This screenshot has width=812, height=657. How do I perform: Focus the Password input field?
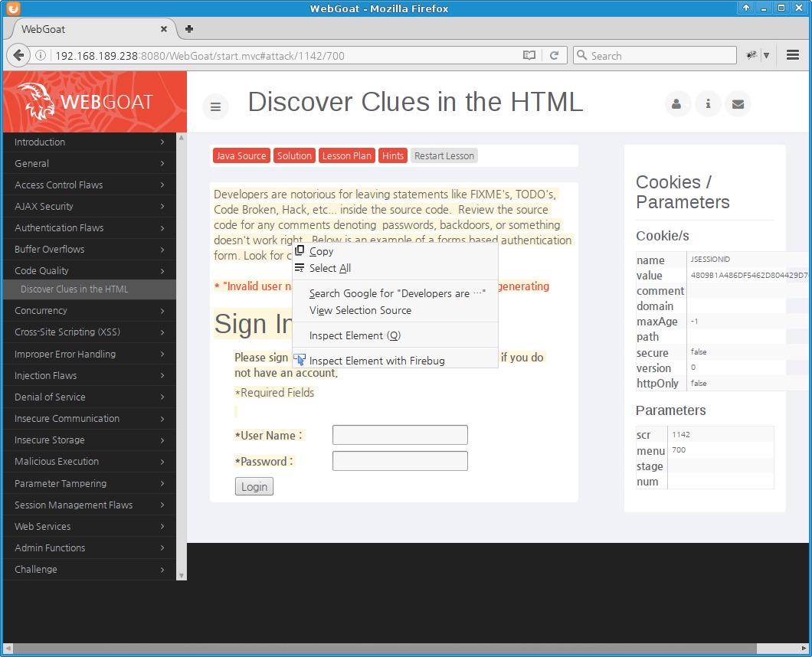pyautogui.click(x=400, y=461)
